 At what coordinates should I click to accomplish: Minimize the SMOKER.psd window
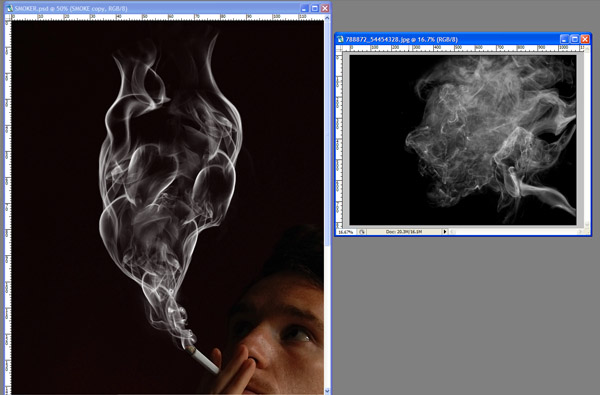(305, 8)
